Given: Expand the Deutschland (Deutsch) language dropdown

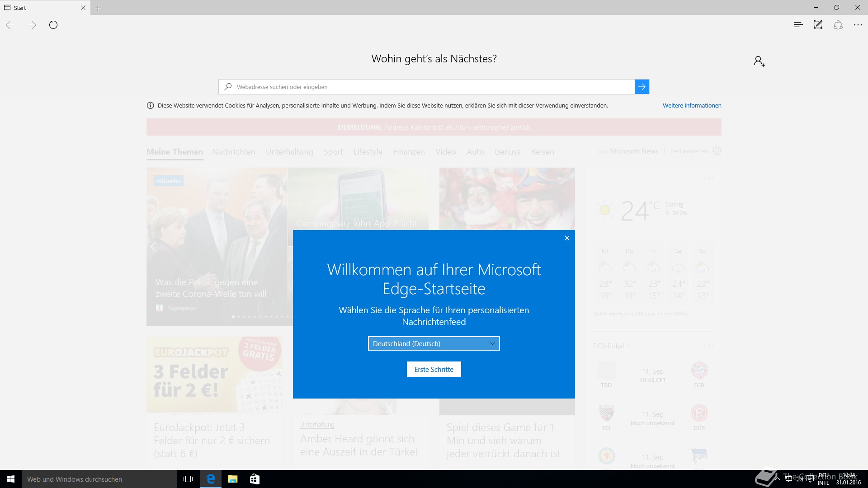Looking at the screenshot, I should pyautogui.click(x=434, y=343).
